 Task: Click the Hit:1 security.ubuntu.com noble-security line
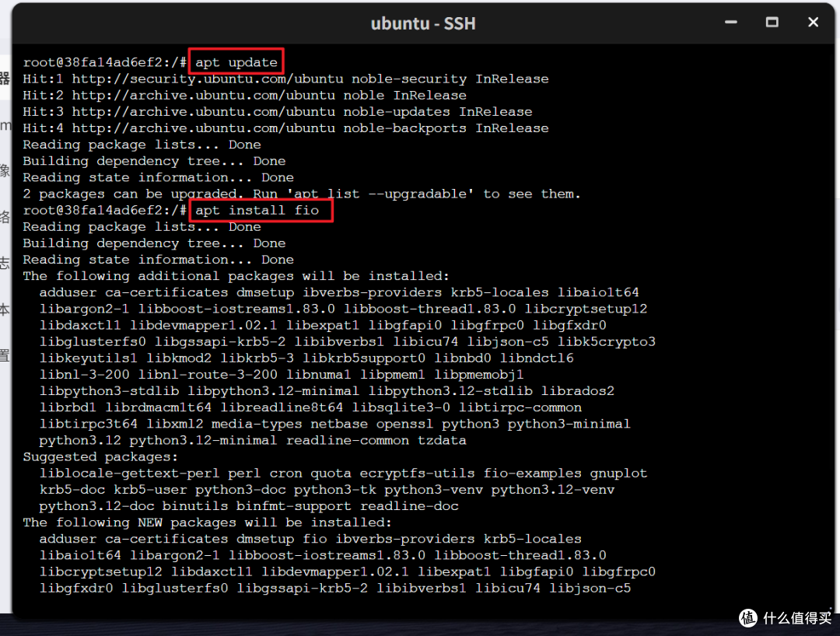pyautogui.click(x=285, y=79)
